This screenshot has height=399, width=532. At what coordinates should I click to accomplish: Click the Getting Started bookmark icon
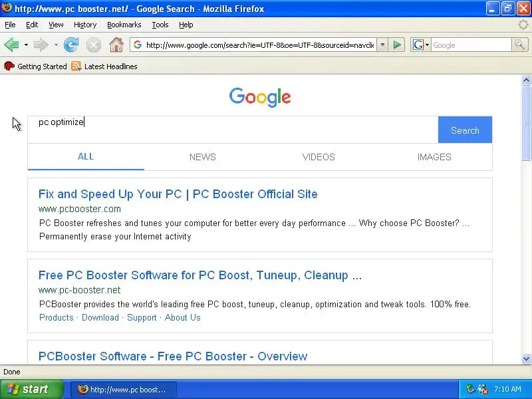click(x=9, y=66)
